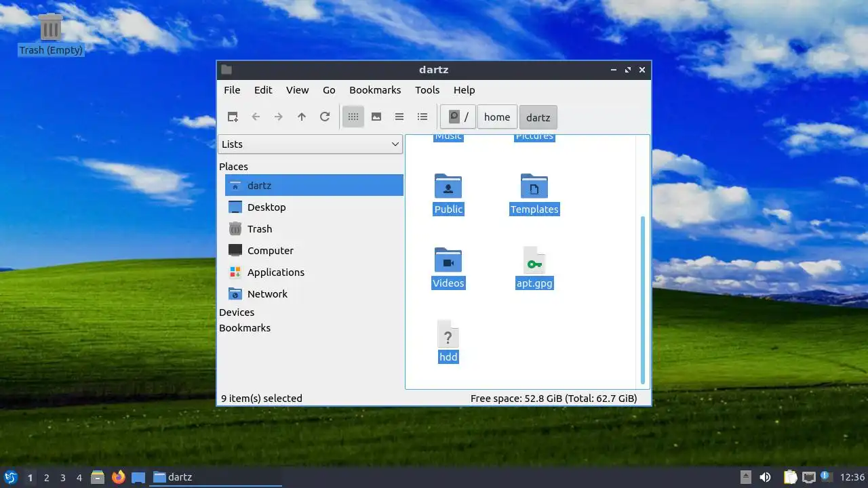Switch to workspace 1

tap(30, 478)
